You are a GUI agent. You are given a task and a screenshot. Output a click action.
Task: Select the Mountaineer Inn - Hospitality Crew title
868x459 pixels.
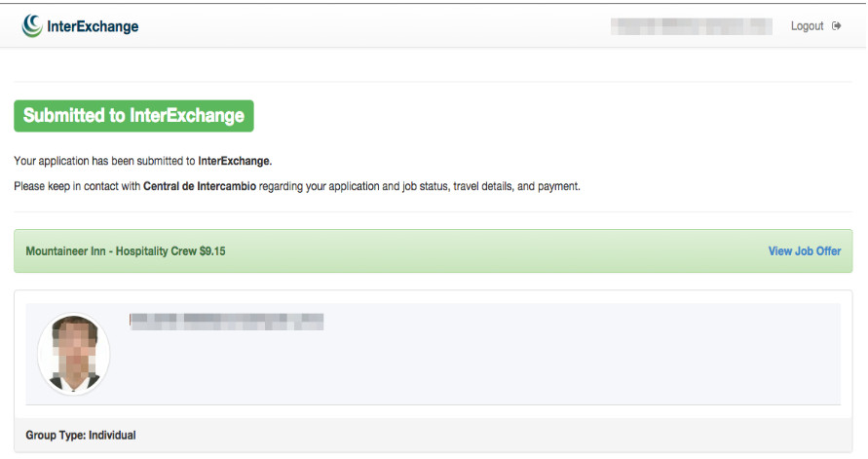tap(111, 251)
